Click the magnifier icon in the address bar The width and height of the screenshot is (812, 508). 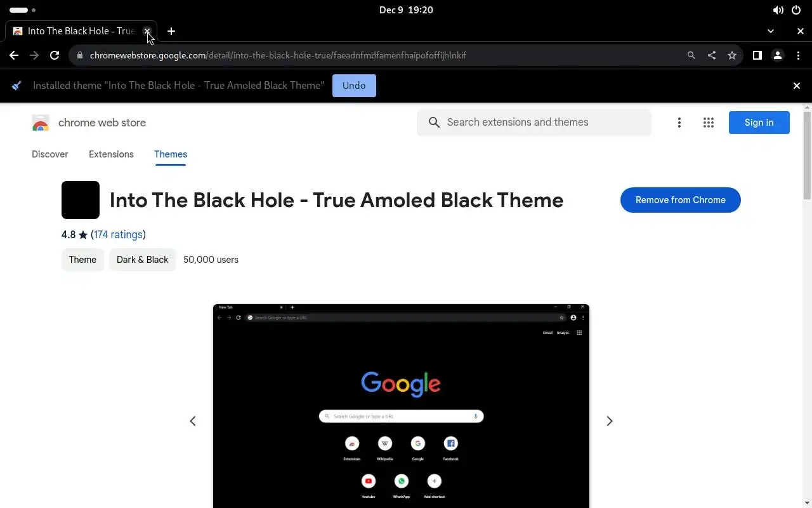click(x=691, y=55)
